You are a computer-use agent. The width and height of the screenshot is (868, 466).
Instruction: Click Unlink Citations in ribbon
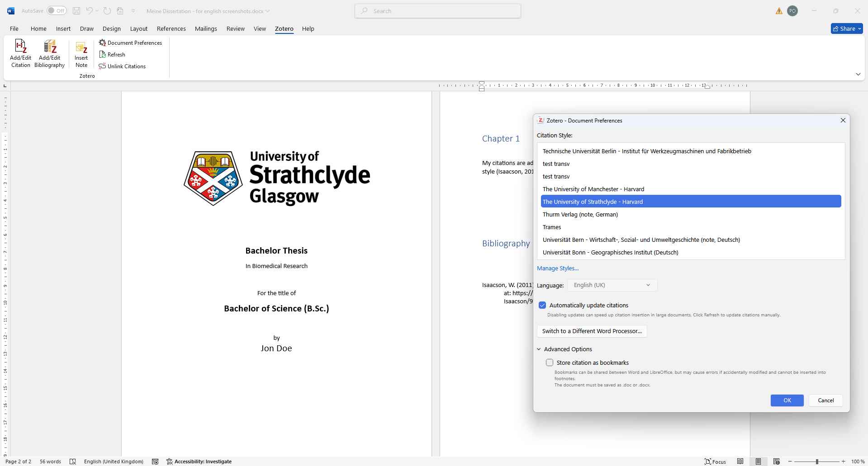pos(122,66)
